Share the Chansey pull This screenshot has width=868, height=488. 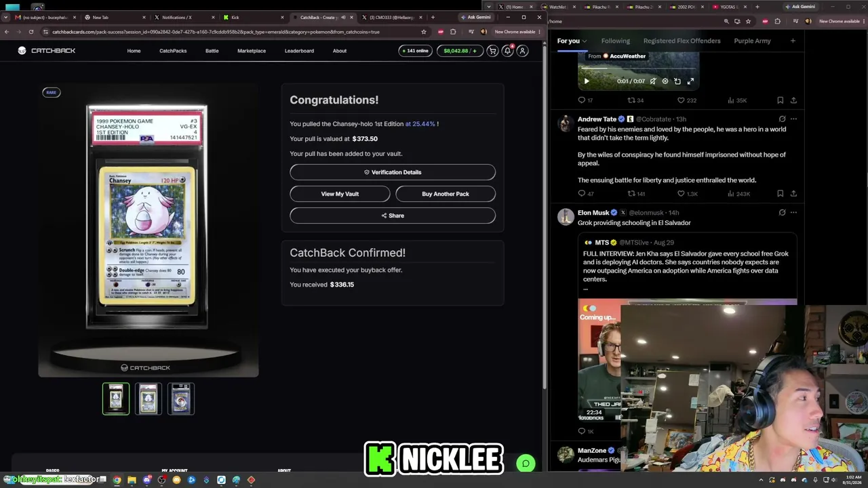coord(393,216)
